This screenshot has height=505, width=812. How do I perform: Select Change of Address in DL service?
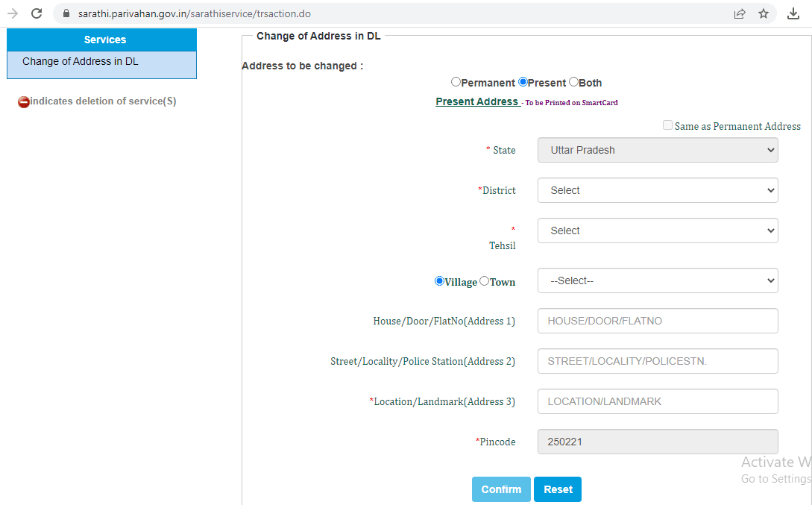click(x=81, y=62)
